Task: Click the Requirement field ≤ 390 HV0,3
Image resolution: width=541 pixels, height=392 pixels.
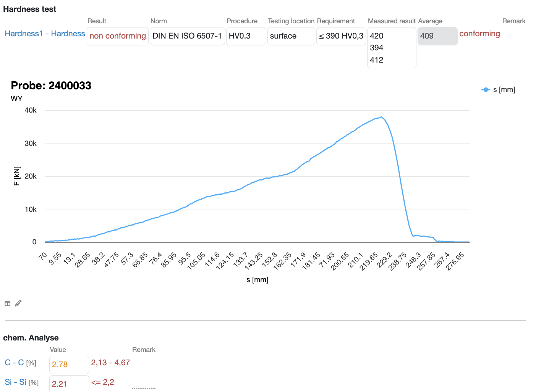Action: click(341, 36)
